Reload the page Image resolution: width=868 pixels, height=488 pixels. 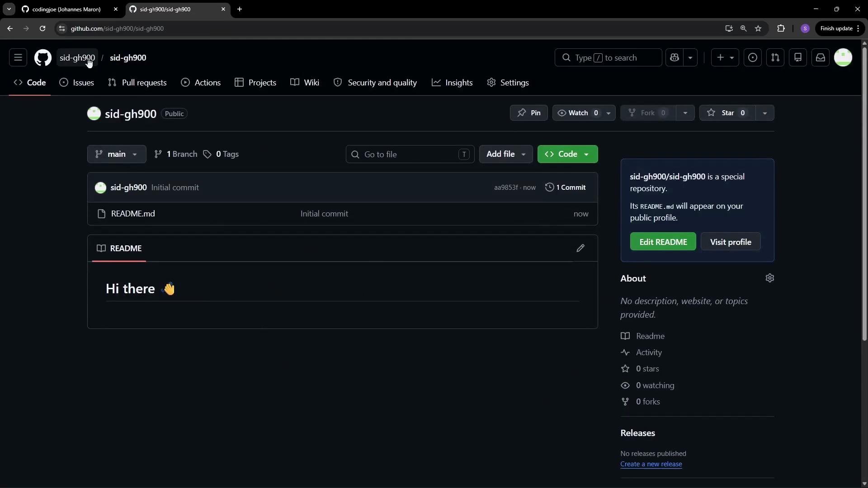42,28
